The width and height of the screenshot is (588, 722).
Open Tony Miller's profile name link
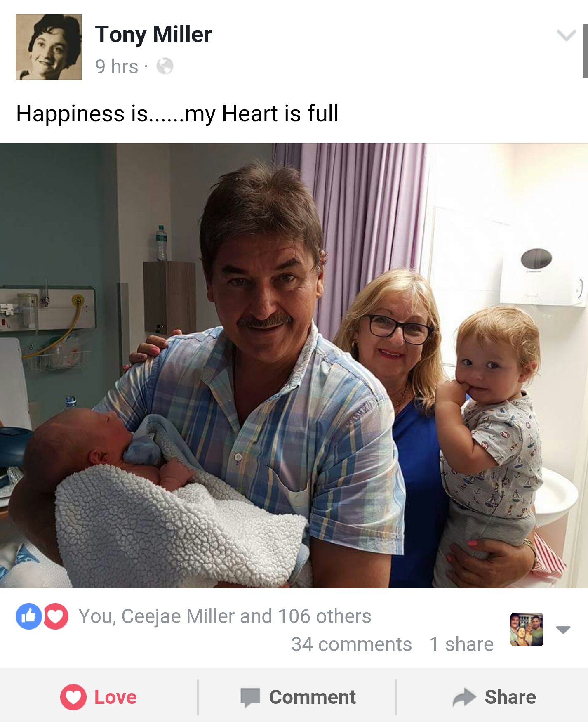click(153, 34)
